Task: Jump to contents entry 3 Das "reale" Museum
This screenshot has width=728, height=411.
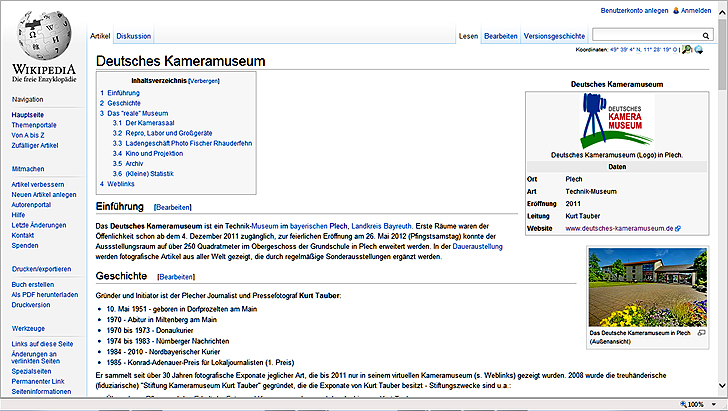Action: 134,113
